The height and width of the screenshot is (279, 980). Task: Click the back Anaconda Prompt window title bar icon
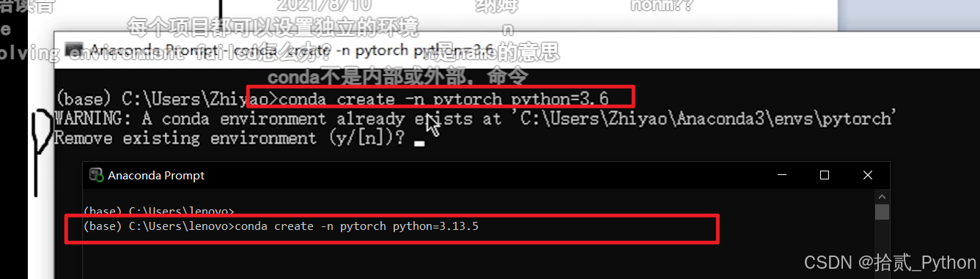pyautogui.click(x=73, y=51)
